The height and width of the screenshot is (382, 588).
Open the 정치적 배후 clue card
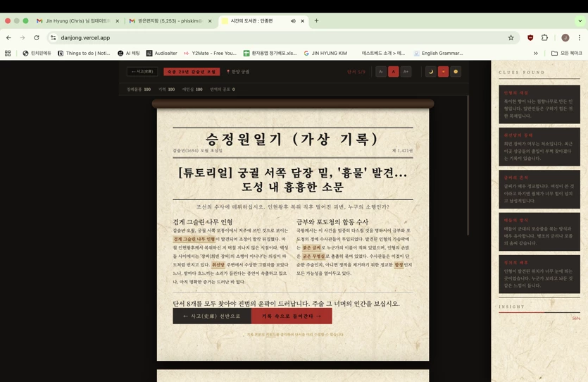(539, 274)
